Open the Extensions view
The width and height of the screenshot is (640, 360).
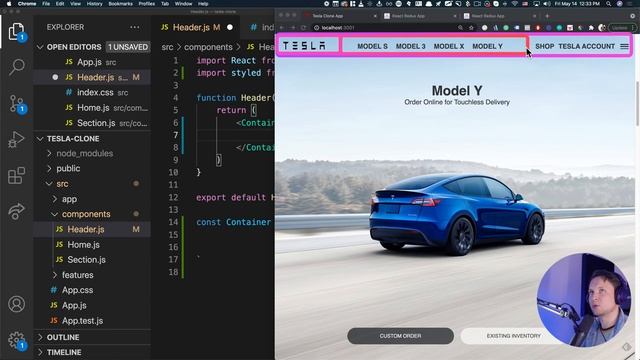point(16,176)
